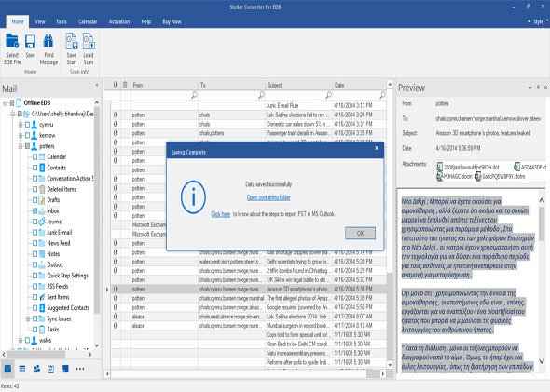Open the Notes view icon in bottom bar
Image resolution: width=550 pixels, height=392 pixels.
(x=65, y=369)
